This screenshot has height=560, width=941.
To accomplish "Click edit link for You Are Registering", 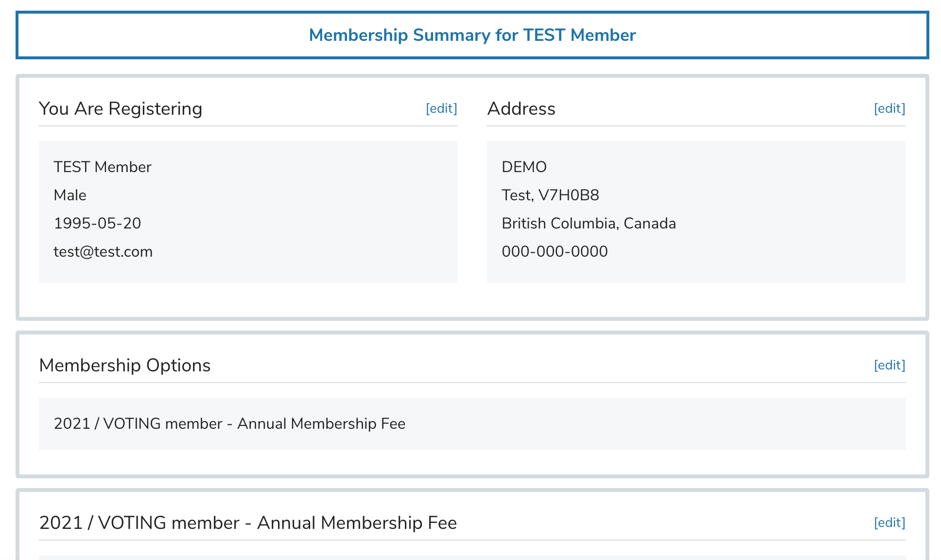I will tap(441, 108).
